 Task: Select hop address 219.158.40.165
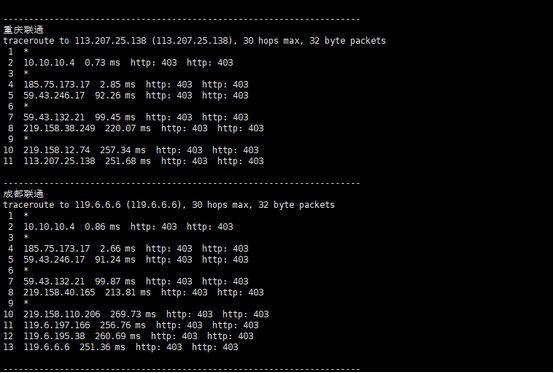click(59, 292)
